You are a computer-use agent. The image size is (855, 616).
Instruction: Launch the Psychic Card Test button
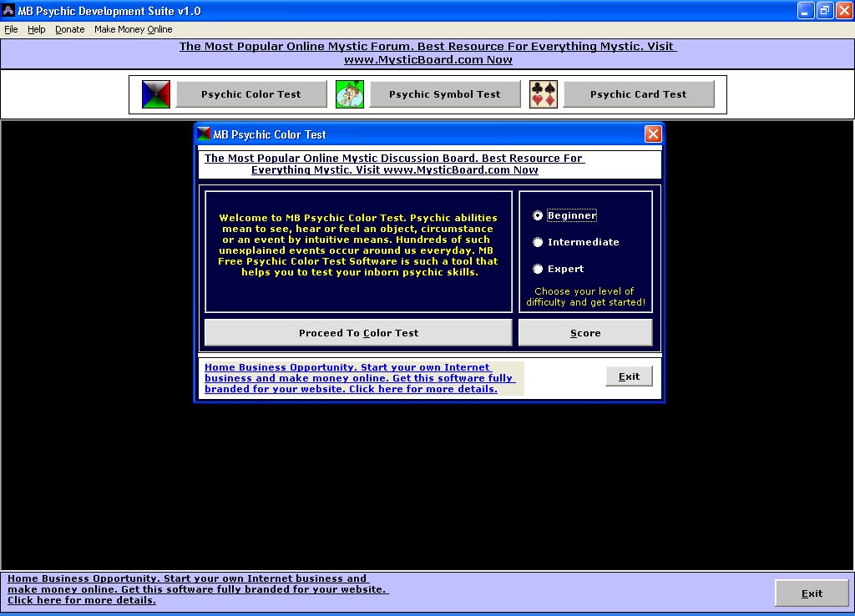(x=639, y=94)
